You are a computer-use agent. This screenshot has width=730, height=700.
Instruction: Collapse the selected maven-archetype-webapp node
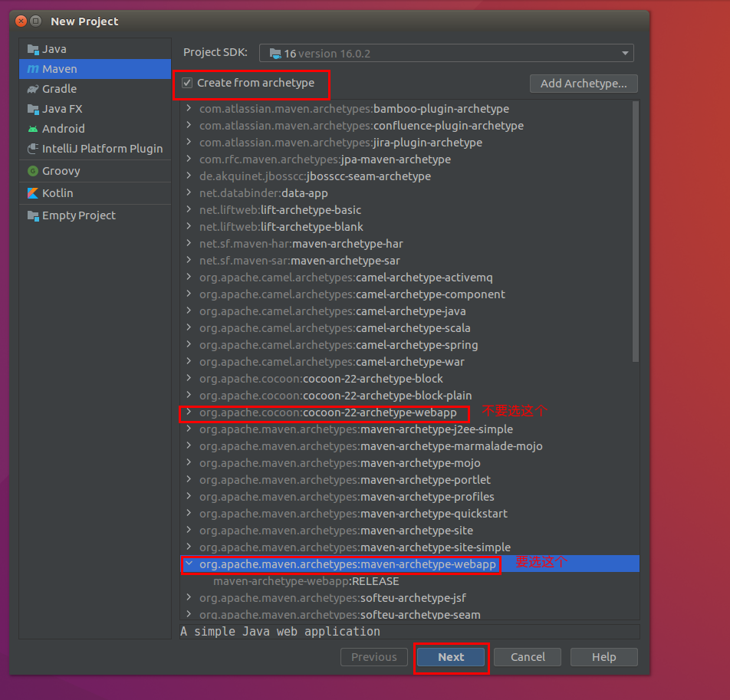pyautogui.click(x=189, y=564)
